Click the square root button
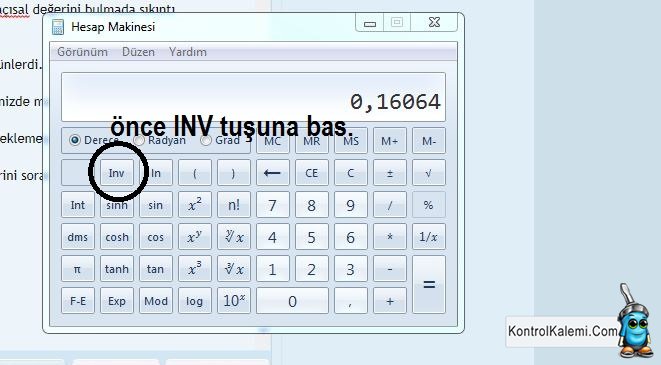Viewport: 661px width, 365px height. click(429, 173)
